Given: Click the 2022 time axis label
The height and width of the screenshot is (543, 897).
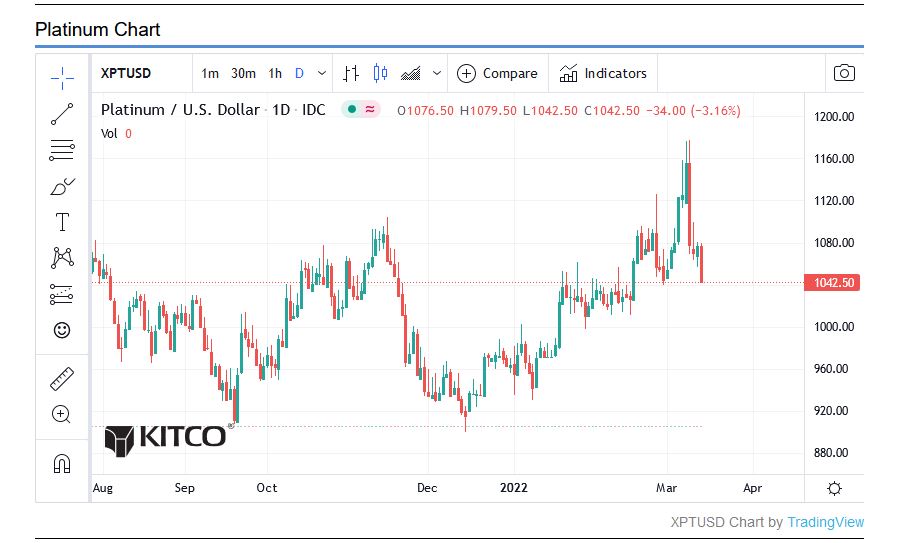Looking at the screenshot, I should [514, 487].
